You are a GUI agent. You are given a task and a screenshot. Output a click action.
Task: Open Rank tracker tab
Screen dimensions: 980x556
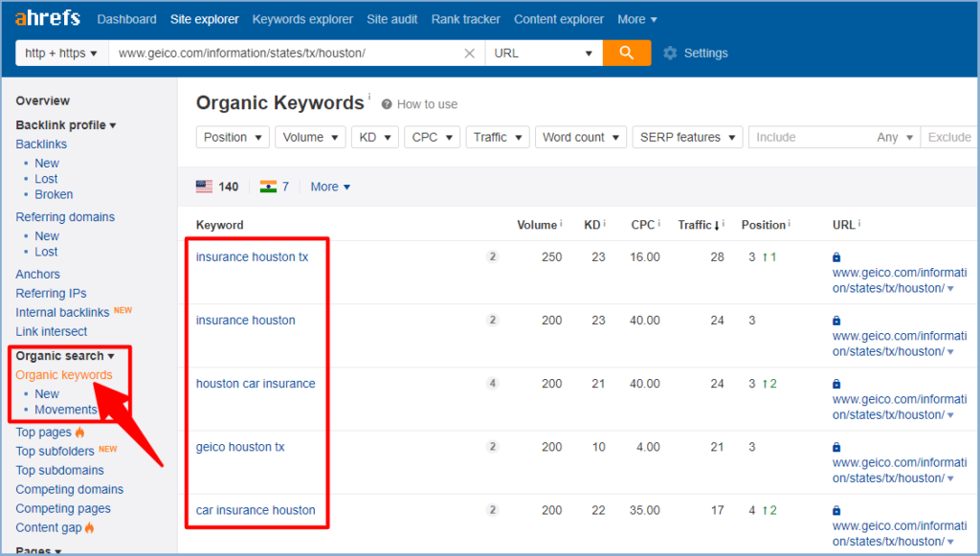[x=466, y=19]
